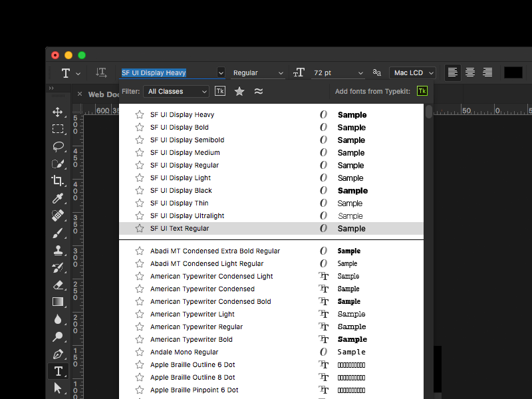Select the Path Selection arrow tool
Image resolution: width=532 pixels, height=399 pixels.
pos(57,388)
